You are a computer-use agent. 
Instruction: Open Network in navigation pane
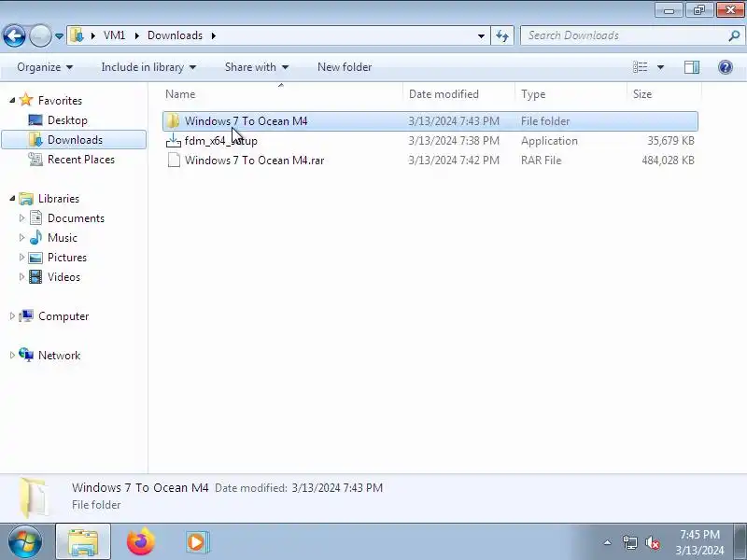[59, 356]
